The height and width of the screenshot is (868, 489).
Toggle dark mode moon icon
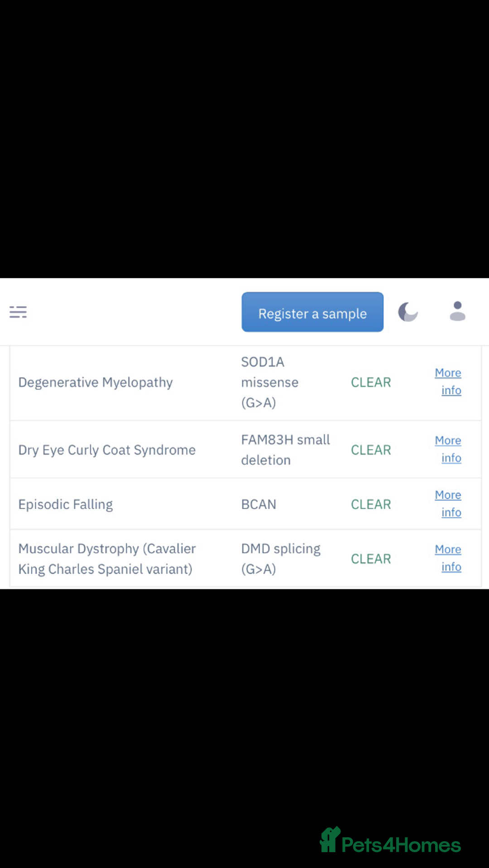click(407, 312)
